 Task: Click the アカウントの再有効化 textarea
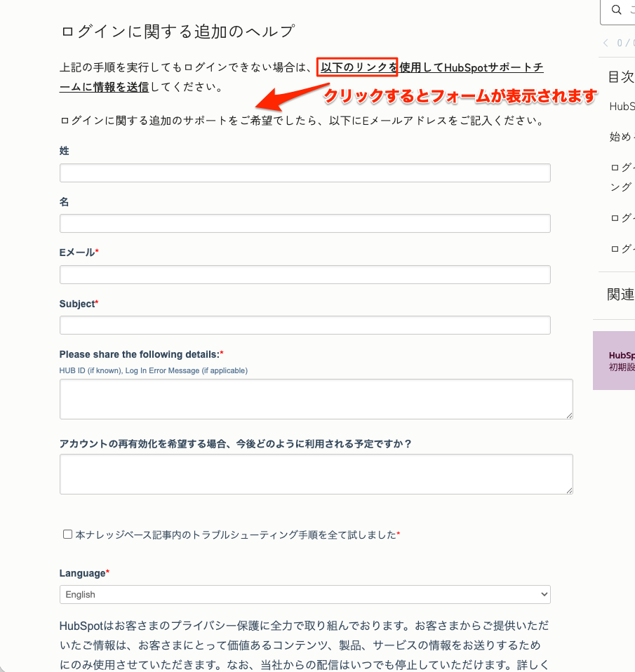(x=316, y=474)
